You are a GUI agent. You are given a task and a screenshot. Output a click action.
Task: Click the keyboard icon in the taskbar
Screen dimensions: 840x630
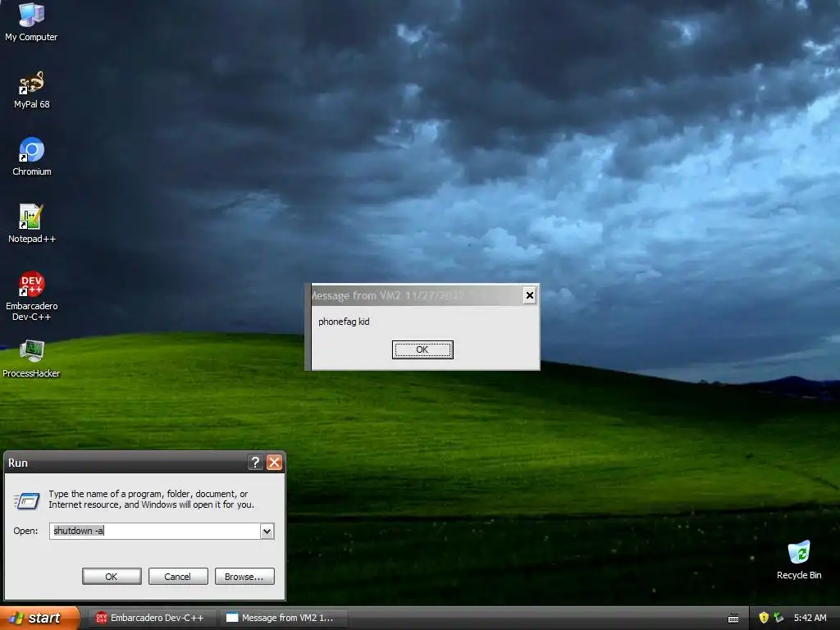click(733, 619)
